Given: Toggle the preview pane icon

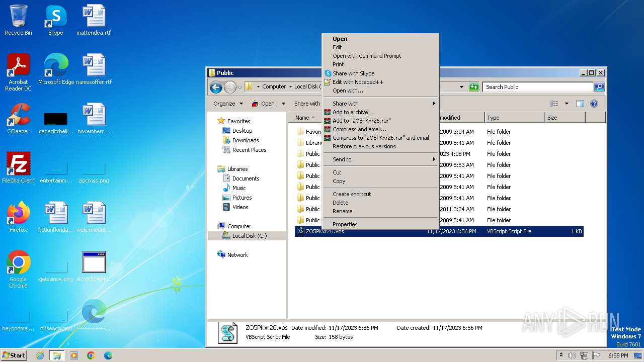Looking at the screenshot, I should [x=580, y=104].
